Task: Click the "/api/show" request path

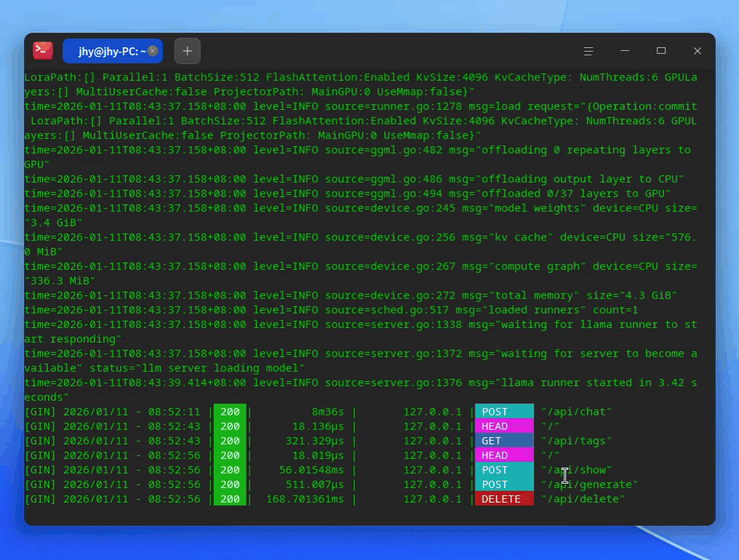Action: (x=576, y=470)
